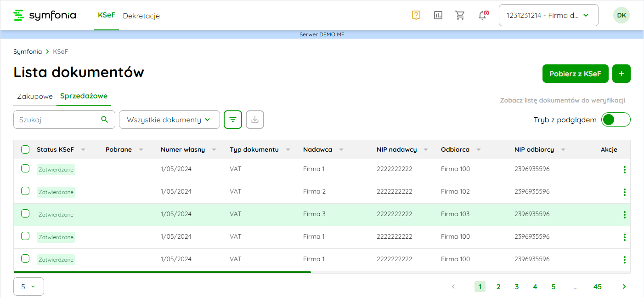644x298 pixels.
Task: Click the filter icon button
Action: tap(233, 120)
